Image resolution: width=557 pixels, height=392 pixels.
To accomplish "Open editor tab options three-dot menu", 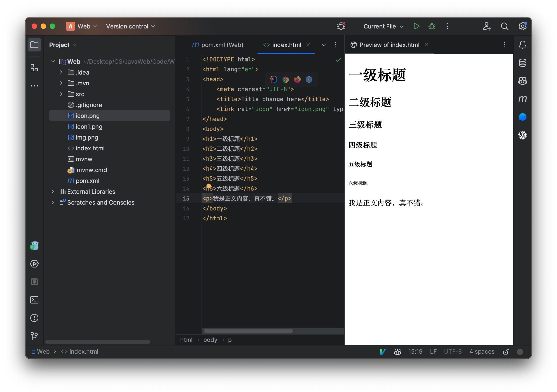I will 335,45.
